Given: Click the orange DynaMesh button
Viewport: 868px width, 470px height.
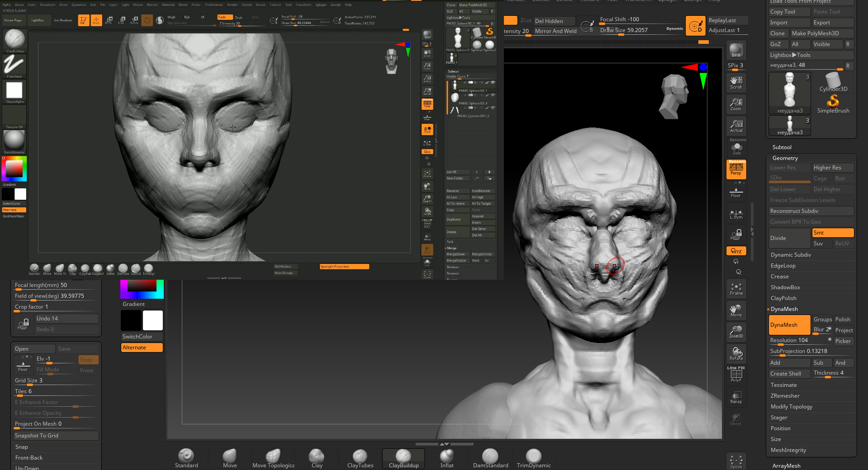Looking at the screenshot, I should pyautogui.click(x=789, y=325).
